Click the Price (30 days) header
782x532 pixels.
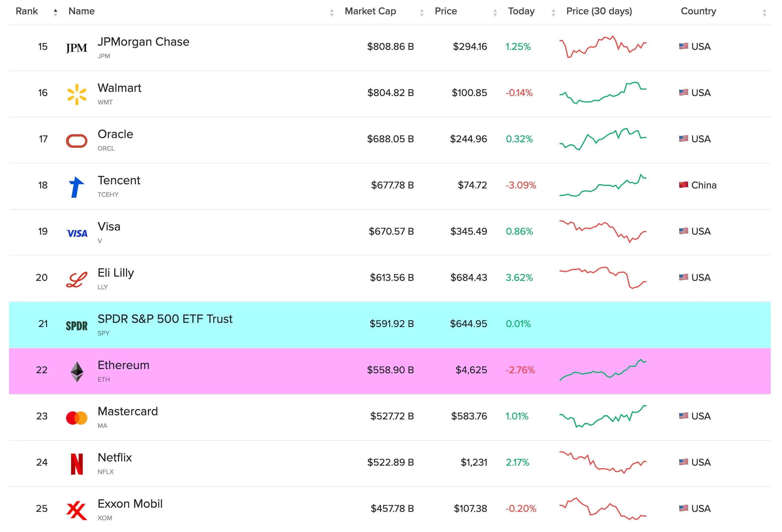pos(599,11)
